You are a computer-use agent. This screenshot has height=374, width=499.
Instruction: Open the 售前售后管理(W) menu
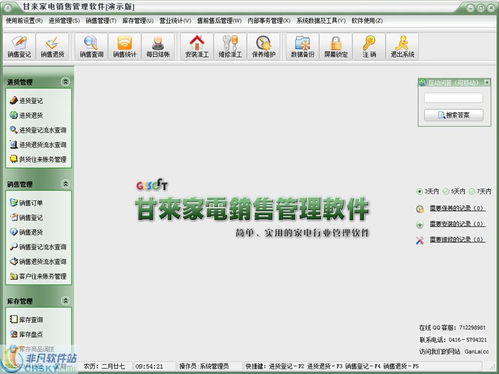pos(219,21)
